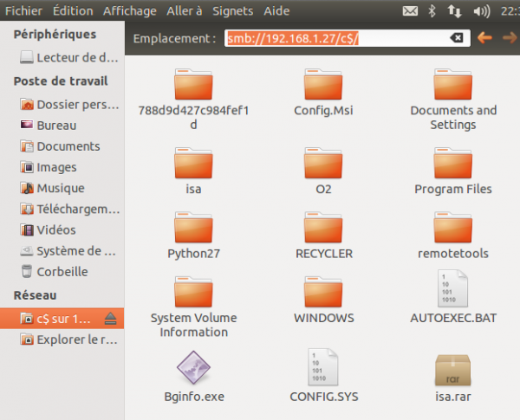
Task: Go to Téléchargements in sidebar
Action: pyautogui.click(x=76, y=209)
